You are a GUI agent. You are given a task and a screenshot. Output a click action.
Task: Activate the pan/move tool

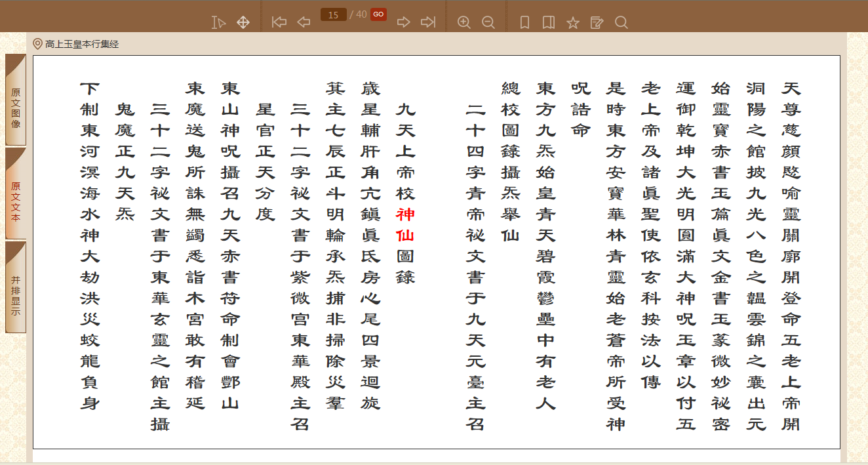(x=243, y=23)
